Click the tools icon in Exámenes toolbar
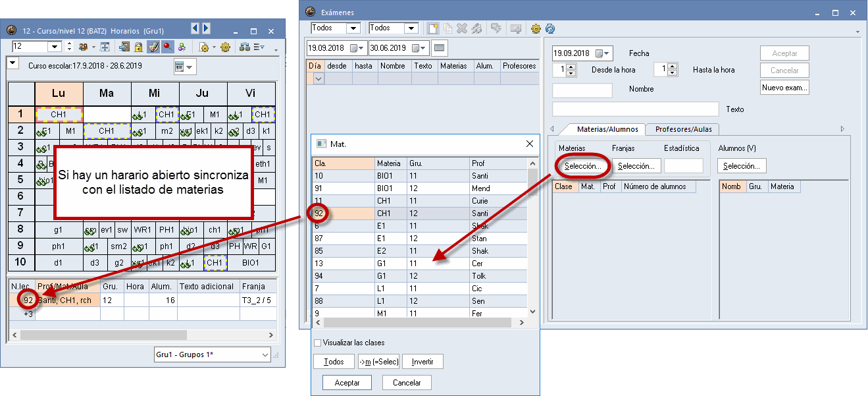The width and height of the screenshot is (868, 396). click(476, 28)
